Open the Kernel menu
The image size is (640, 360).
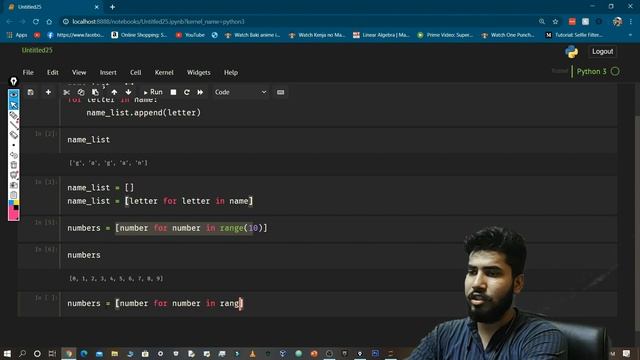click(164, 72)
